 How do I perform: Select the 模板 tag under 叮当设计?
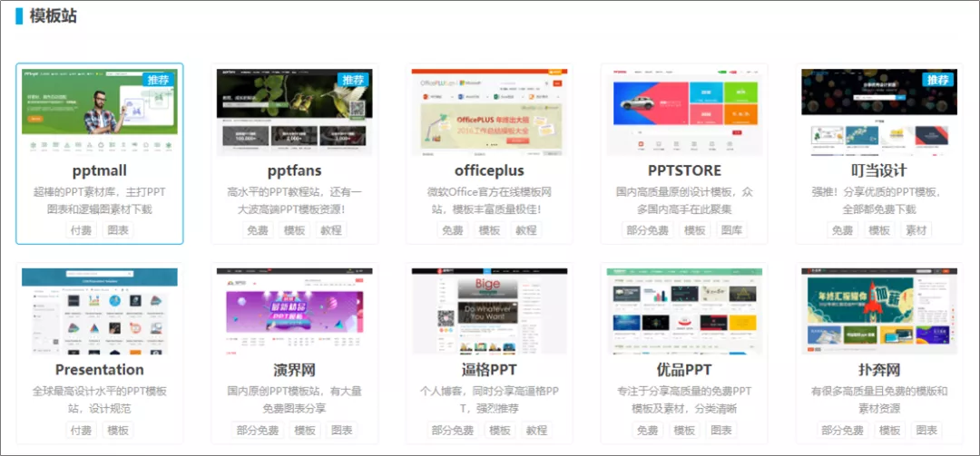[879, 230]
